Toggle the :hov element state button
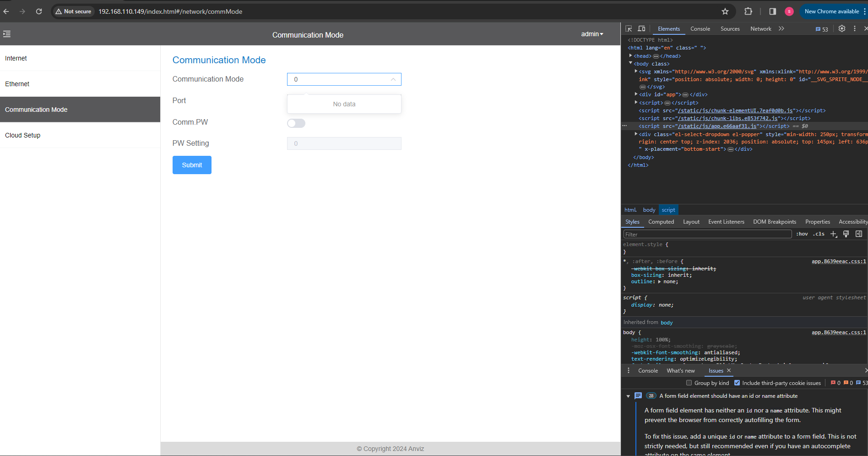The height and width of the screenshot is (456, 868). tap(802, 234)
